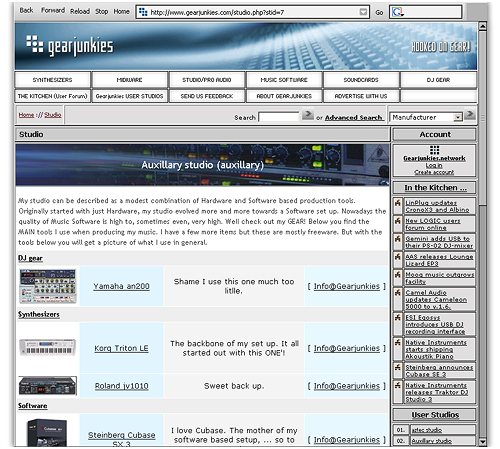Click the URL text in the address bar

[x=217, y=12]
